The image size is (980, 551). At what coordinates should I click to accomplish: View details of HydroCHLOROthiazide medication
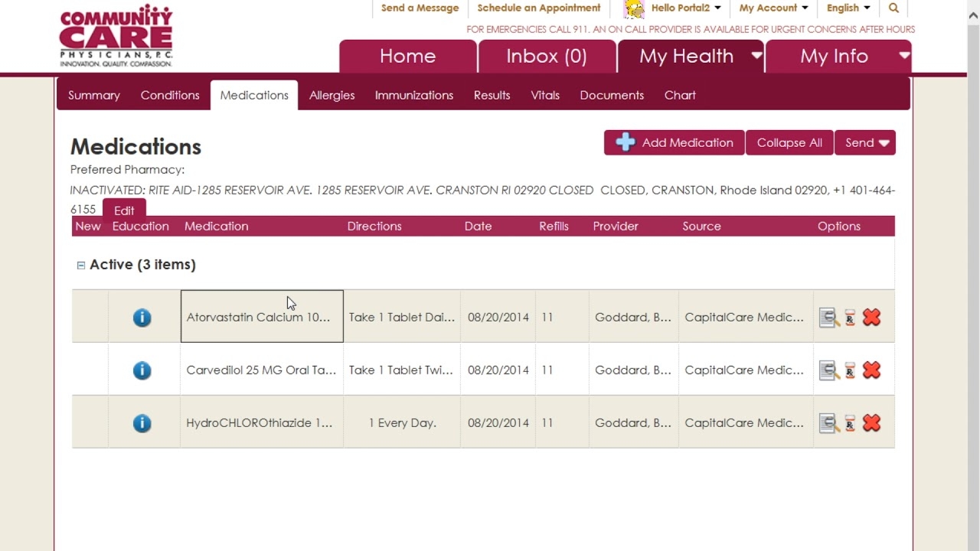pos(828,423)
